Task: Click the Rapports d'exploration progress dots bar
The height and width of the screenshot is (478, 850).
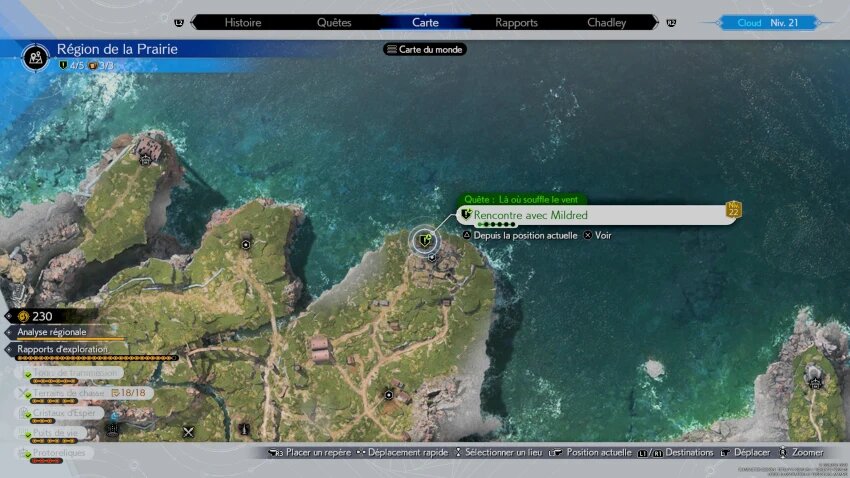Action: tap(96, 358)
